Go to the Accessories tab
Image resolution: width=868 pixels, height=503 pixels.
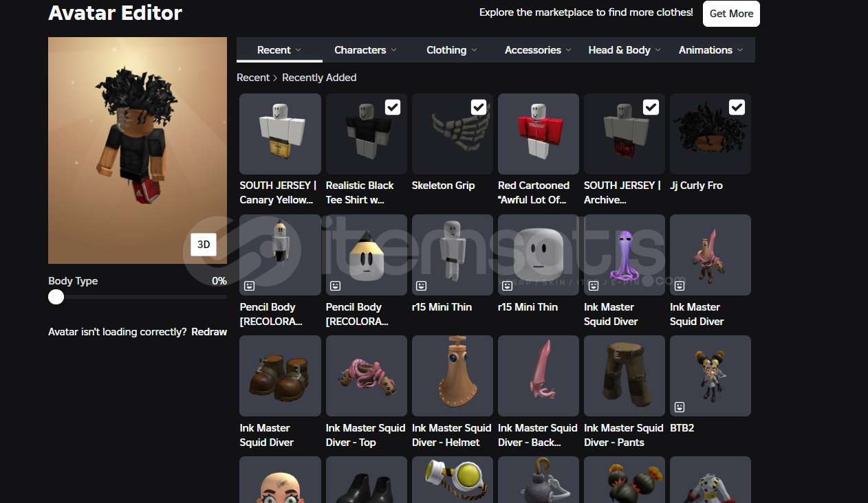(539, 50)
